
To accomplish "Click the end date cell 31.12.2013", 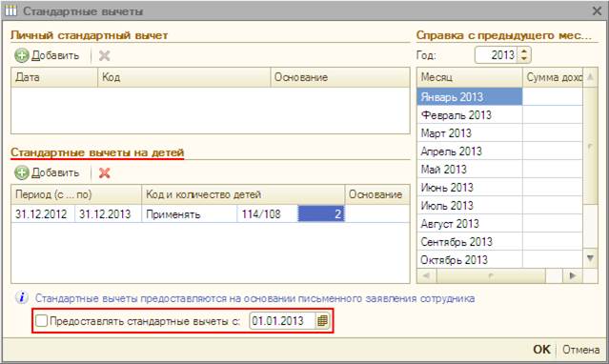I will coord(108,213).
